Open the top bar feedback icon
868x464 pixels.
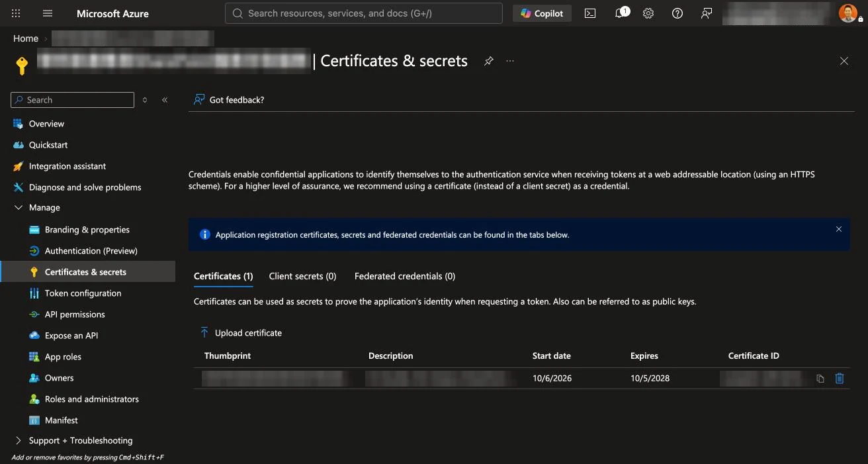(707, 13)
